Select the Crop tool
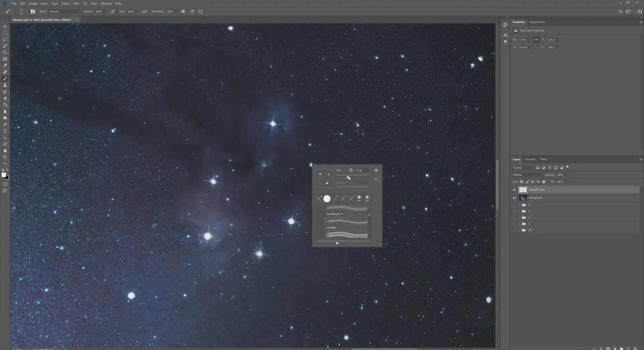Viewport: 644px width, 350px height. [5, 52]
